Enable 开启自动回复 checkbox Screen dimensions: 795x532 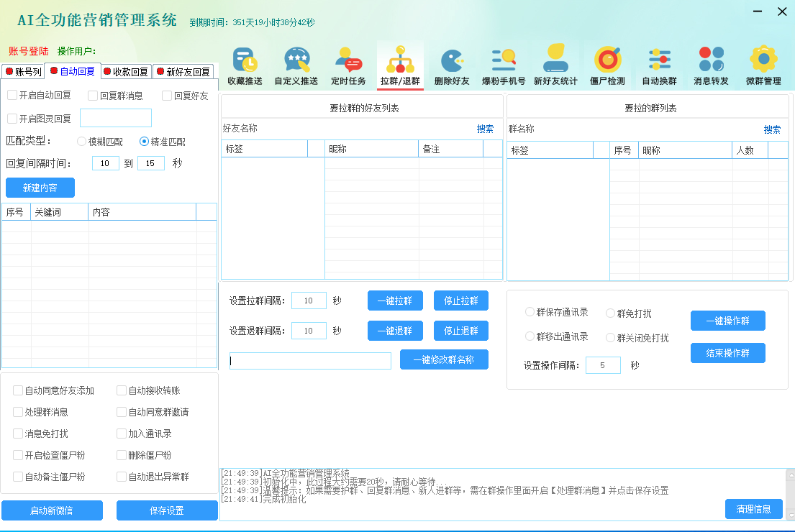(12, 95)
